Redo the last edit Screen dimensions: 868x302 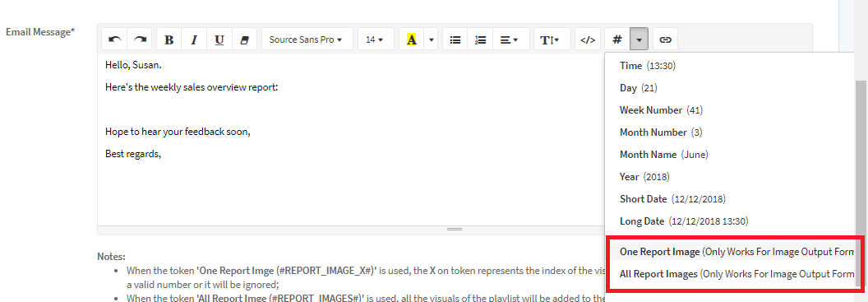[x=140, y=39]
